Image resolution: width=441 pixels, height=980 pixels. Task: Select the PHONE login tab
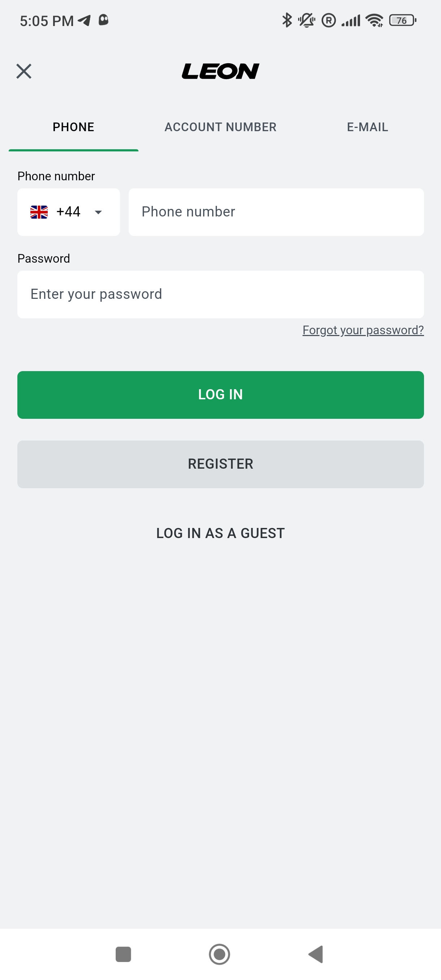73,127
